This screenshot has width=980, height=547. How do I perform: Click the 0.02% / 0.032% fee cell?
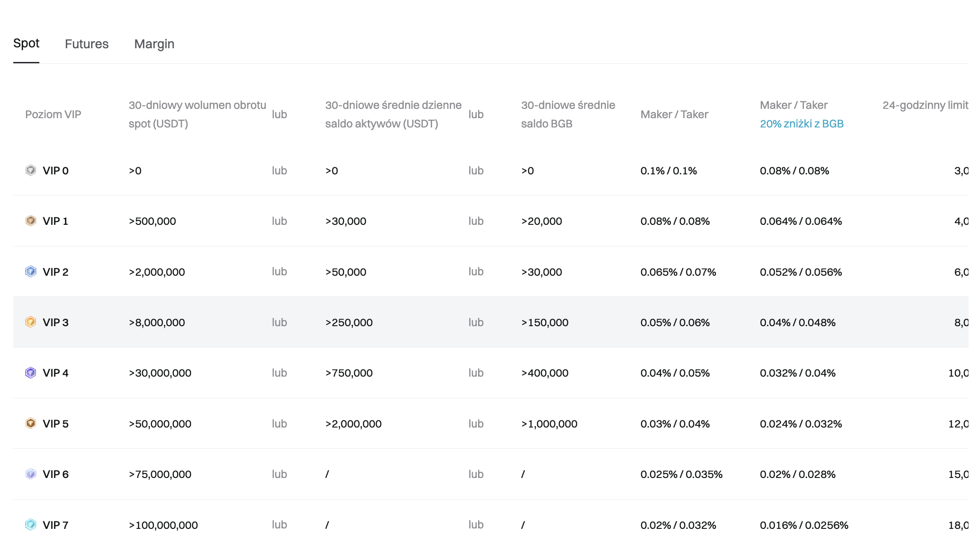[678, 525]
